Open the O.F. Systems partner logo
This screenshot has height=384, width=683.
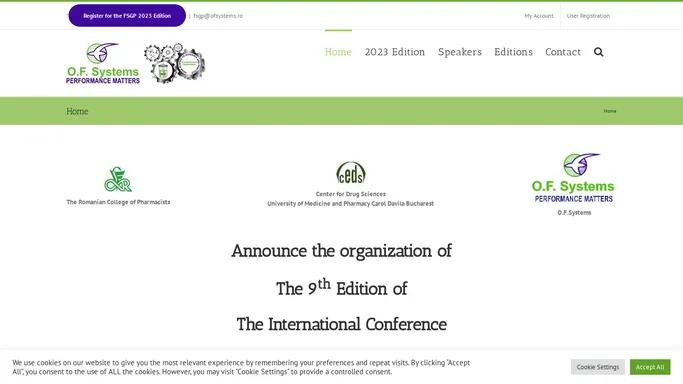click(x=573, y=178)
